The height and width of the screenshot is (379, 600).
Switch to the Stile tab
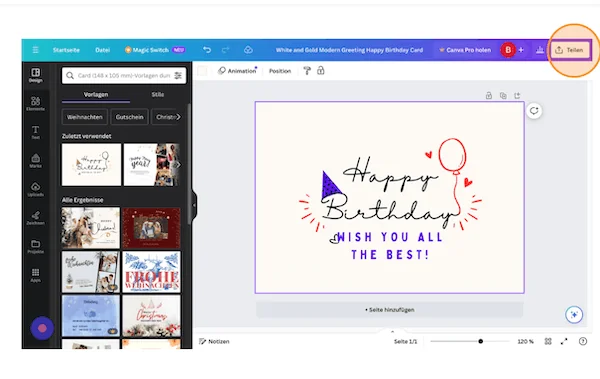click(x=158, y=94)
